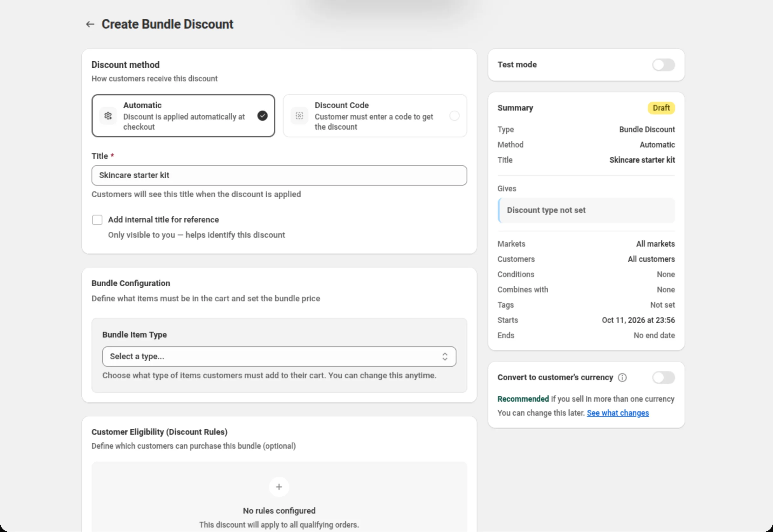Click the Discount type not set box
Image resolution: width=773 pixels, height=532 pixels.
586,210
